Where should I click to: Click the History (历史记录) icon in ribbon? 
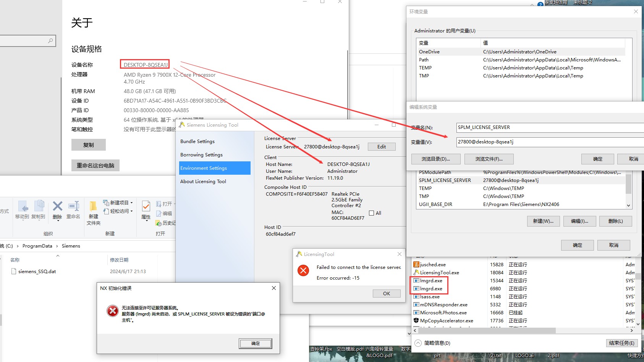(159, 223)
